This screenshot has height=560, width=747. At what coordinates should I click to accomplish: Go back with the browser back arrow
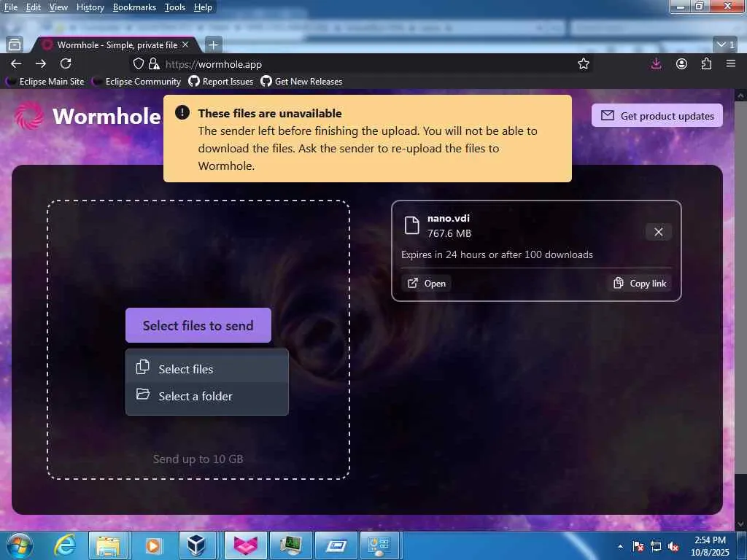[x=16, y=64]
